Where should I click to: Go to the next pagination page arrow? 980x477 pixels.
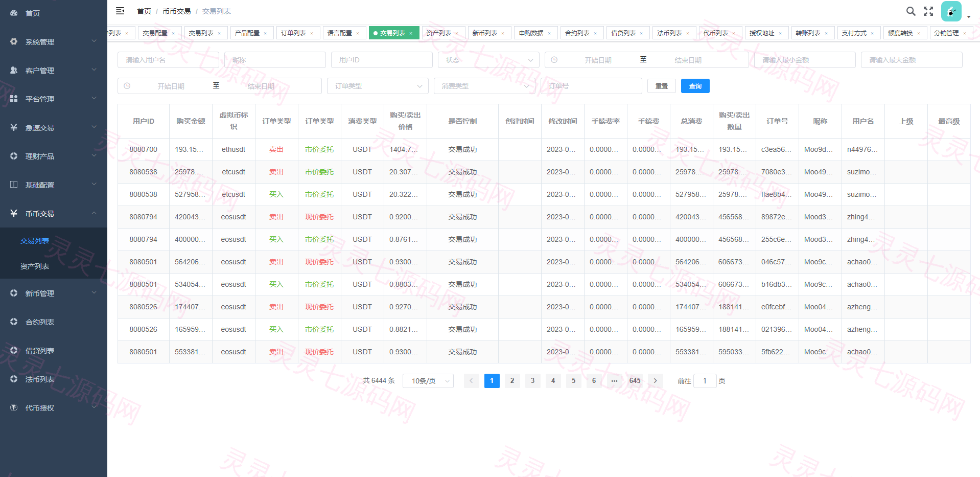[x=655, y=380]
